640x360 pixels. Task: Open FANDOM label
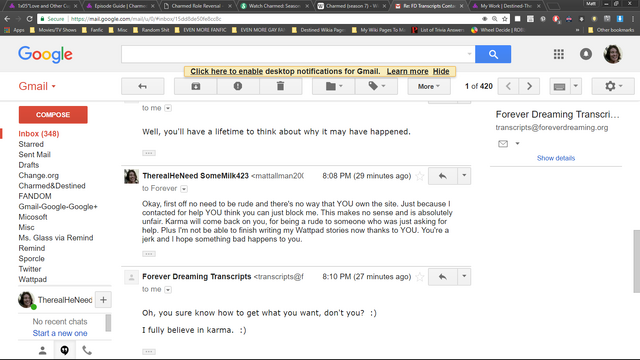pos(35,196)
